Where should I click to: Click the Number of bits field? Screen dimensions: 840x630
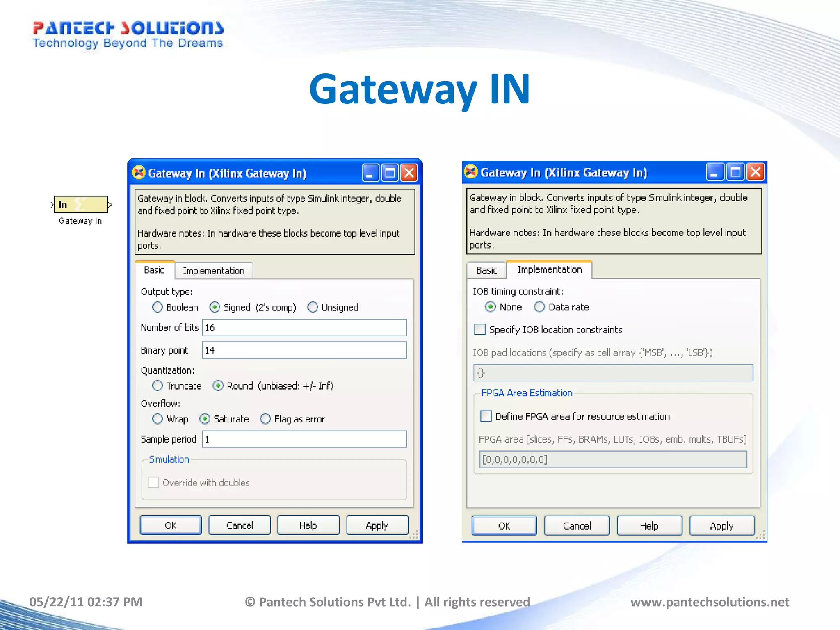point(304,327)
